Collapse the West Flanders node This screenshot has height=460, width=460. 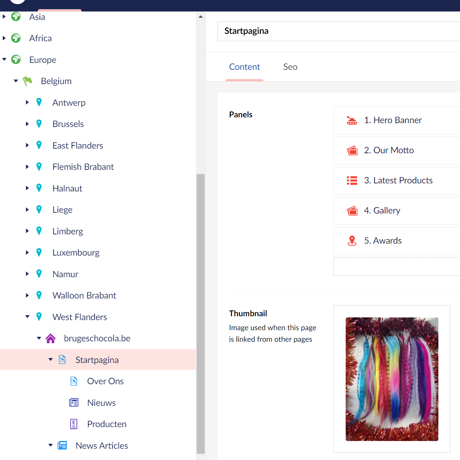pyautogui.click(x=27, y=316)
